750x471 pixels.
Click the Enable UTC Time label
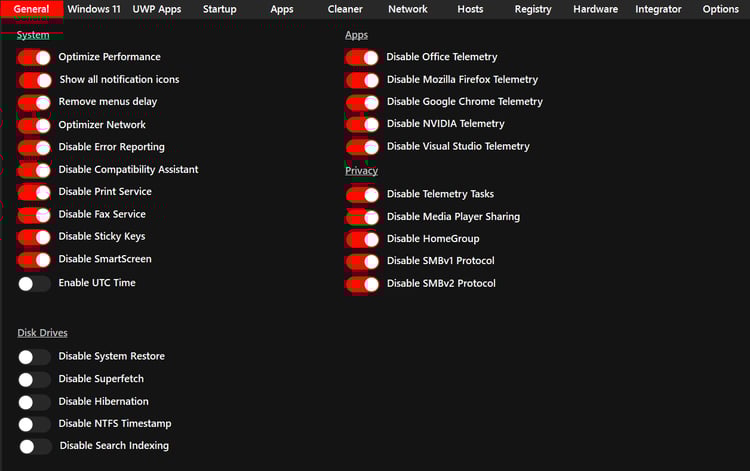pos(97,283)
